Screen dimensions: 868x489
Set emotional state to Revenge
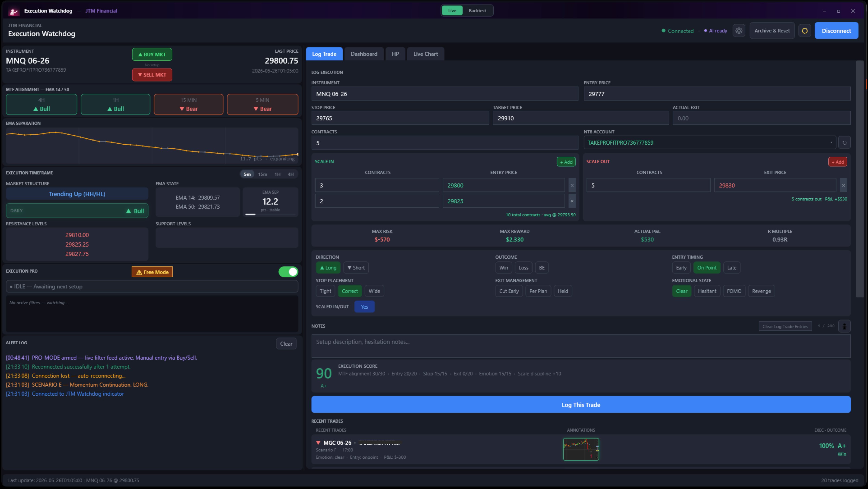(761, 291)
